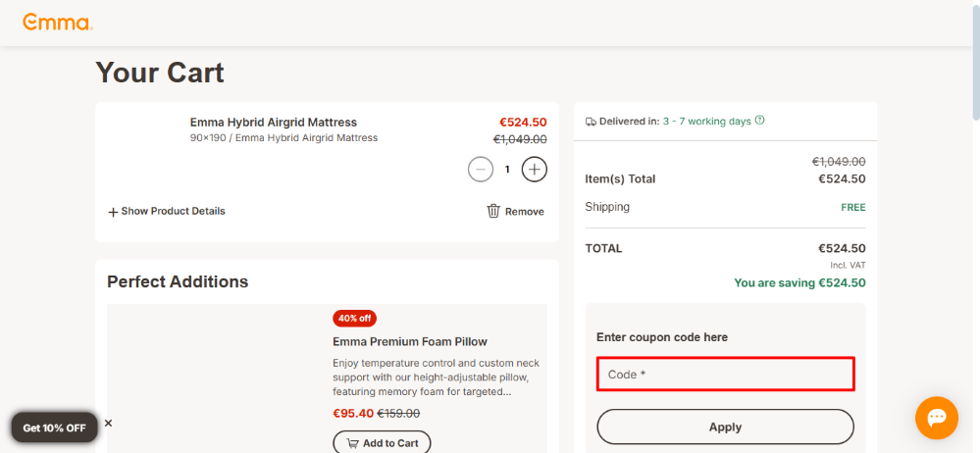Increase mattress quantity with plus button

coord(535,170)
